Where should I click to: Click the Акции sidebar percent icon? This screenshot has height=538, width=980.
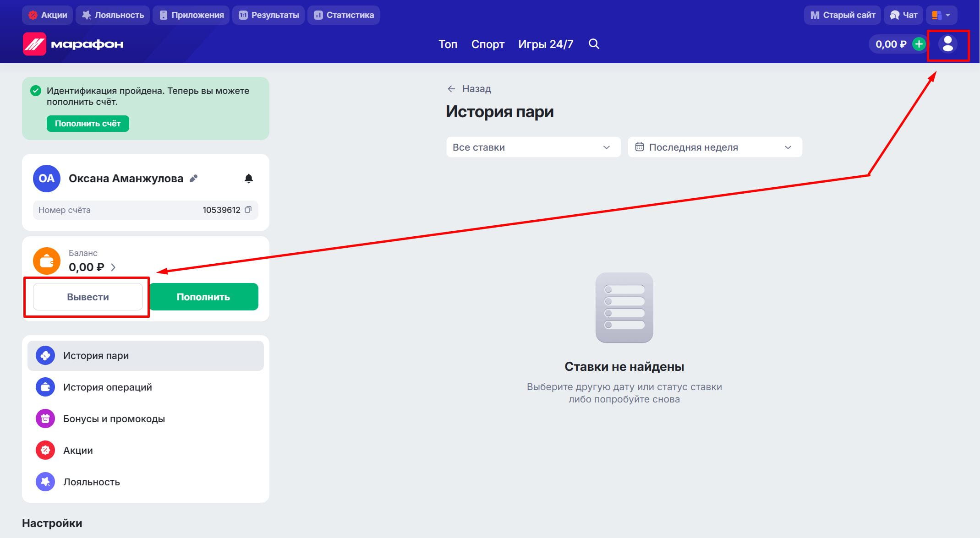pyautogui.click(x=45, y=451)
